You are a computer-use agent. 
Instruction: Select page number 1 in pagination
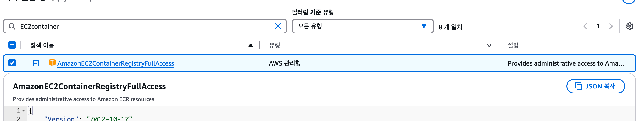598,26
